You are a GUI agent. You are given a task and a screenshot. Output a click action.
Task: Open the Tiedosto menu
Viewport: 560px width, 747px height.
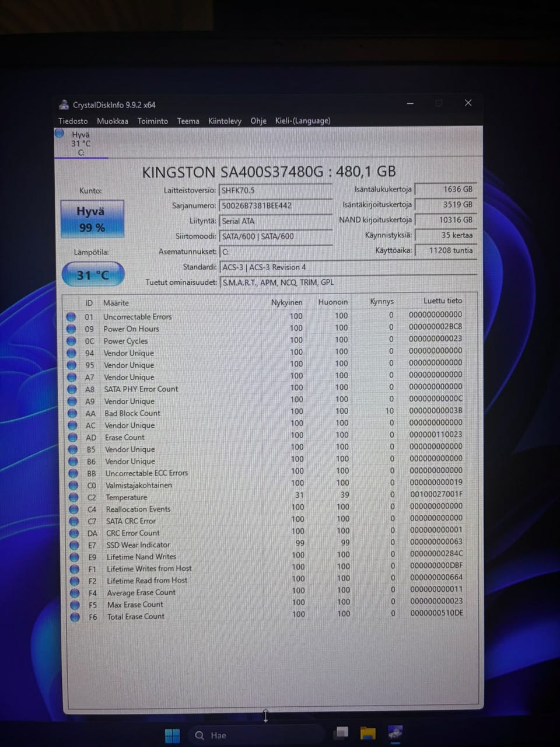pos(73,121)
